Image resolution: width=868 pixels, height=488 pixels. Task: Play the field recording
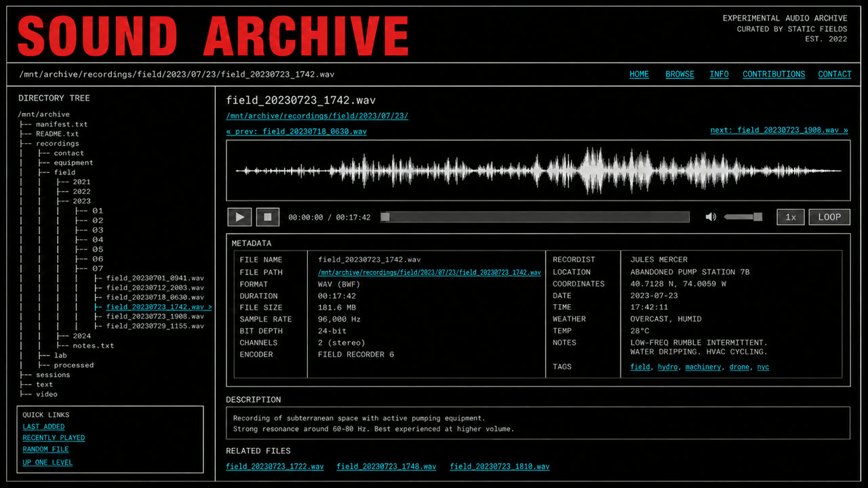point(239,217)
